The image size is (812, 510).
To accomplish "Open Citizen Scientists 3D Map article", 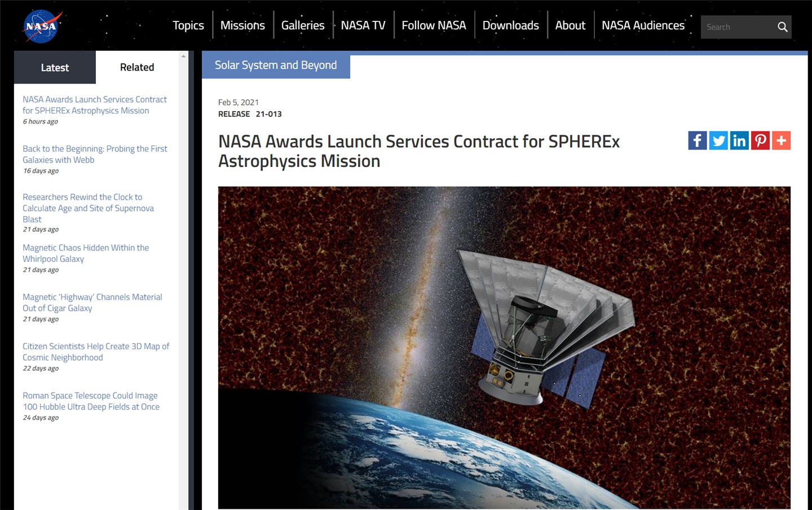I will [96, 352].
